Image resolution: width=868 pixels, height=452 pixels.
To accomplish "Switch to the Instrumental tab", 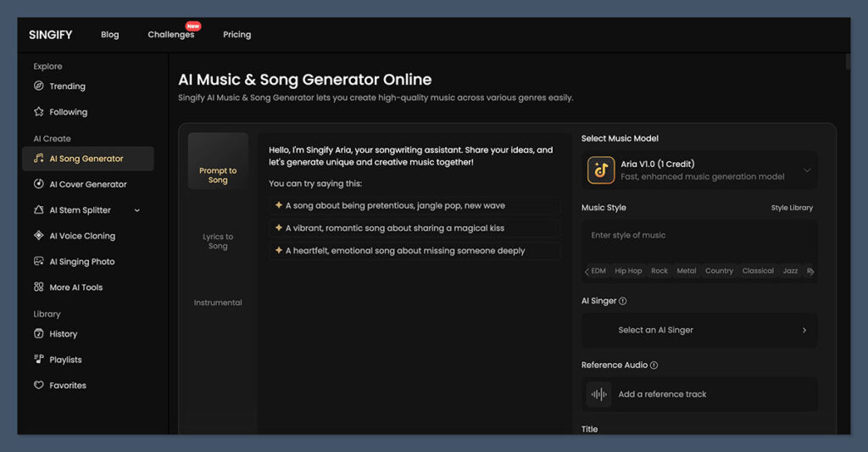I will click(x=218, y=303).
